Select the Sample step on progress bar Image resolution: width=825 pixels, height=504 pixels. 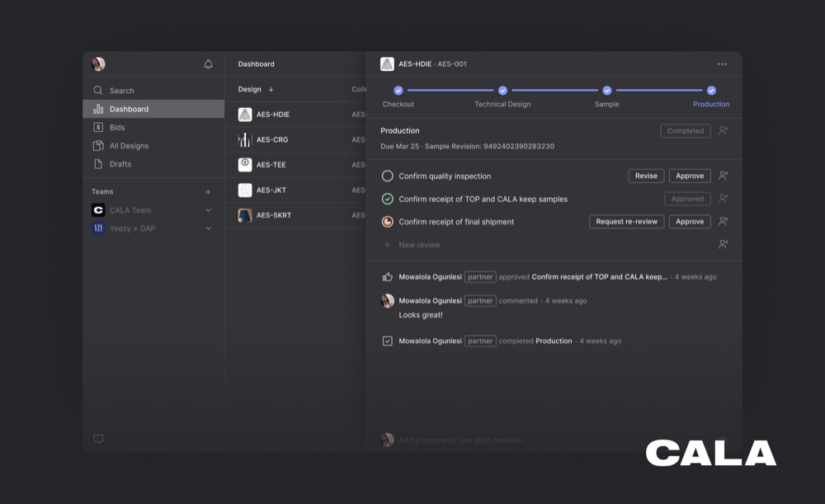(x=606, y=91)
